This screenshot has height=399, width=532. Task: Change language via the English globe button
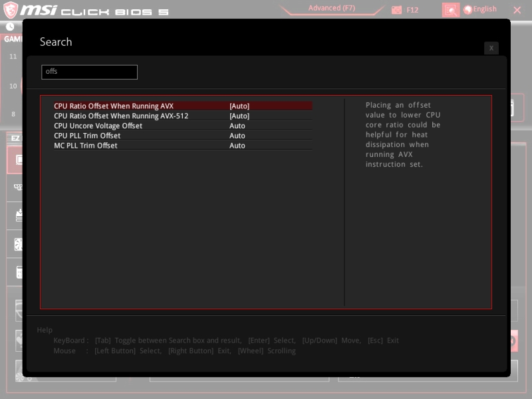point(480,9)
